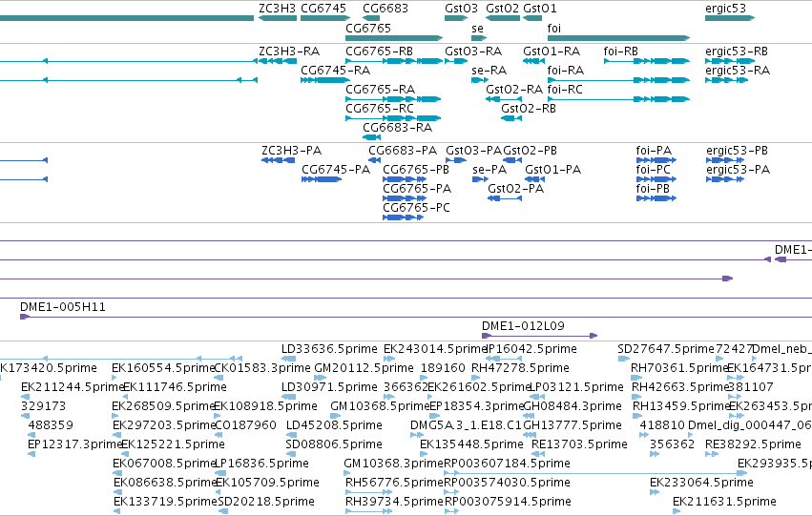
Task: Click the EK233064.5prime EST label
Action: pyautogui.click(x=701, y=483)
